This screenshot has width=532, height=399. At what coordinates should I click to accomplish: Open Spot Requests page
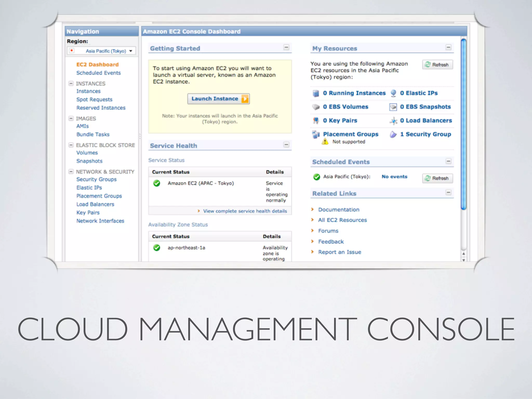[x=94, y=99]
